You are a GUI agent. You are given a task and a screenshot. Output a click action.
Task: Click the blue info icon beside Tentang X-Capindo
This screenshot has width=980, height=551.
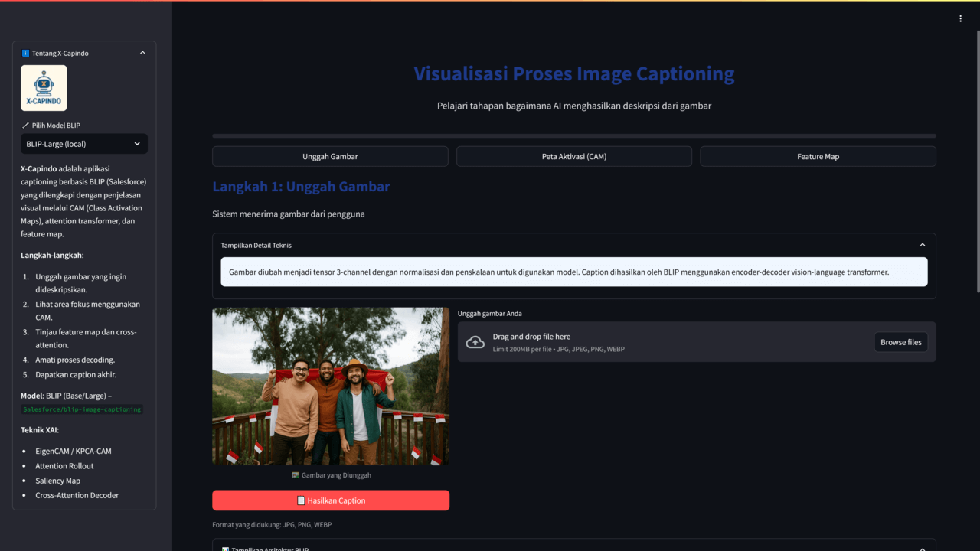coord(25,54)
